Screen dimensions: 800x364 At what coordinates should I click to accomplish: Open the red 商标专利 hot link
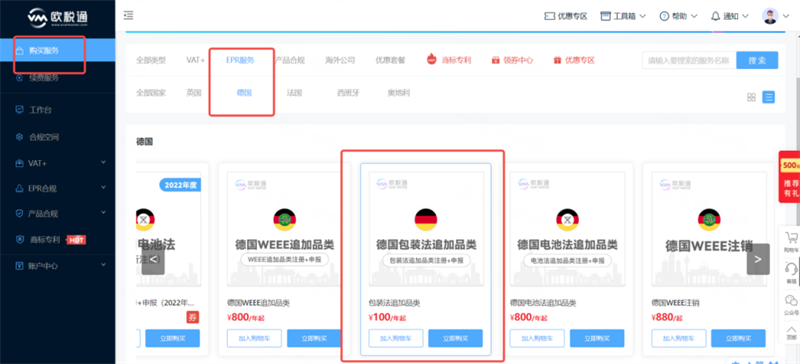pyautogui.click(x=449, y=60)
